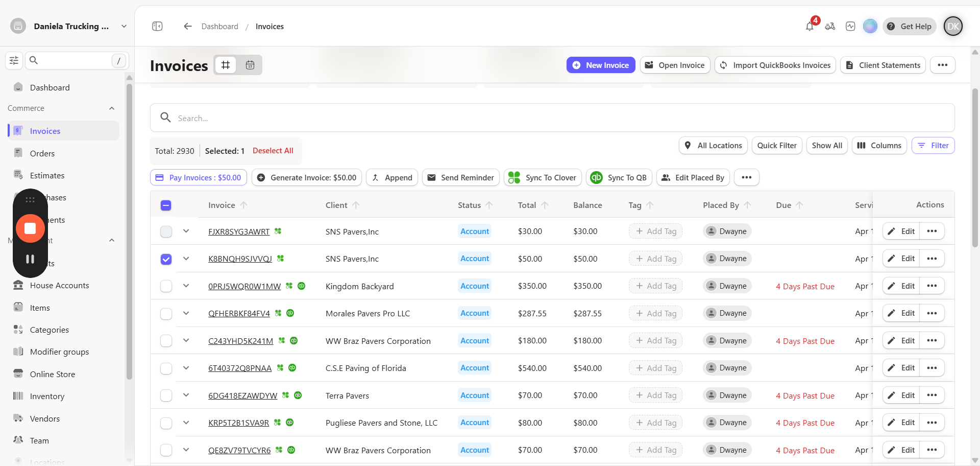Open the activity monitor icon
The height and width of the screenshot is (466, 980).
[850, 26]
